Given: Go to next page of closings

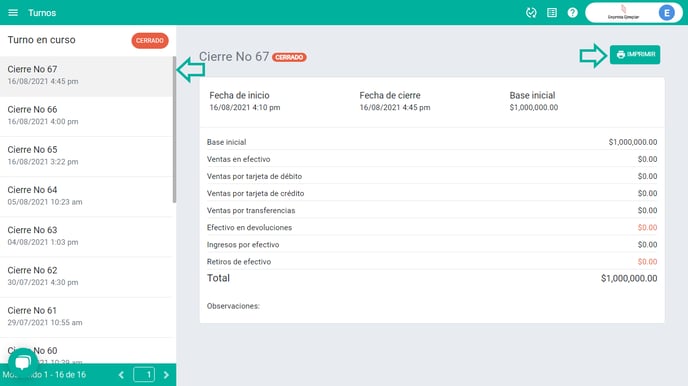Looking at the screenshot, I should click(x=166, y=375).
